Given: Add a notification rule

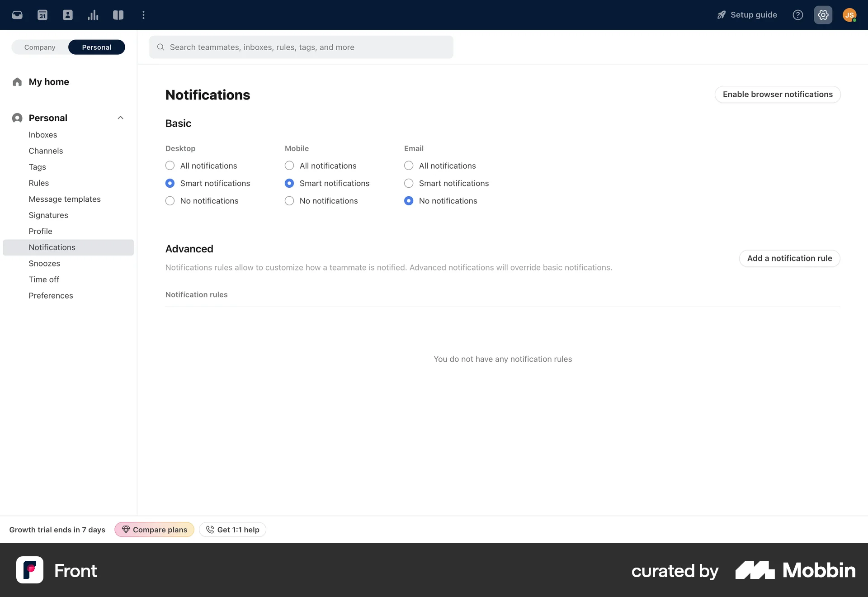Looking at the screenshot, I should click(789, 258).
